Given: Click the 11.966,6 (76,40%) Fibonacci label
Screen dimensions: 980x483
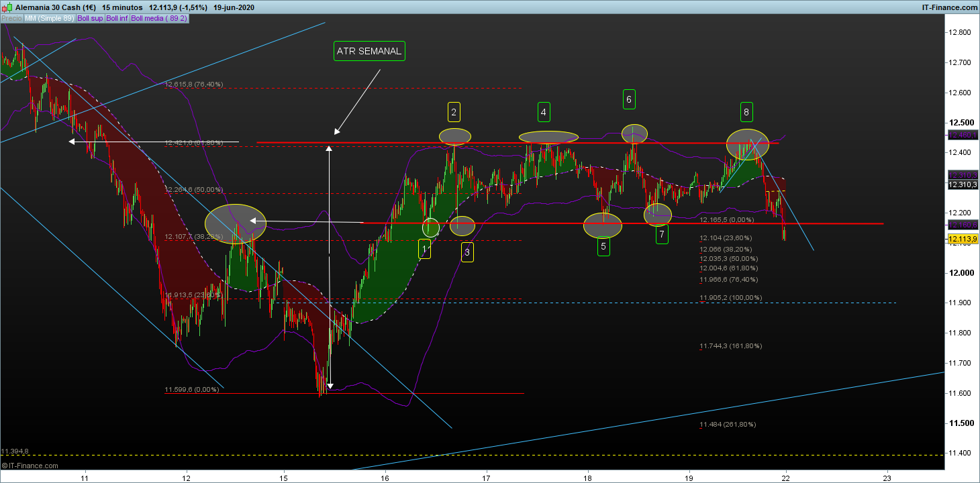Looking at the screenshot, I should click(x=729, y=280).
